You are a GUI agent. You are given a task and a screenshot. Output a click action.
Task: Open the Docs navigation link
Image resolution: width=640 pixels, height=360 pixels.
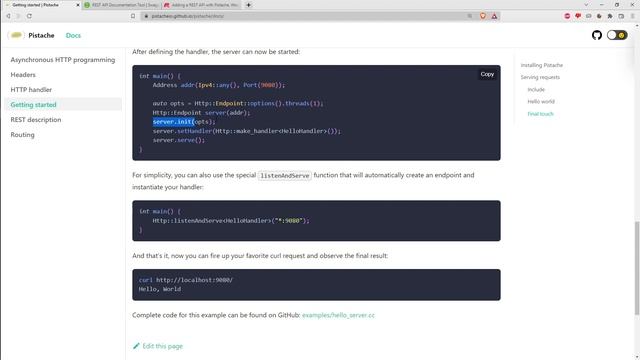tap(73, 36)
